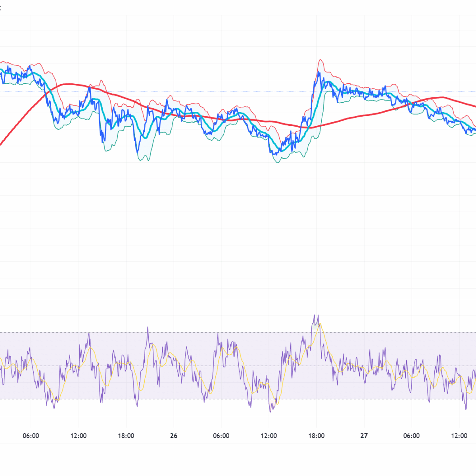Click the 06:00 label right after date 27
Viewport: 476px width, 476px height.
[411, 436]
